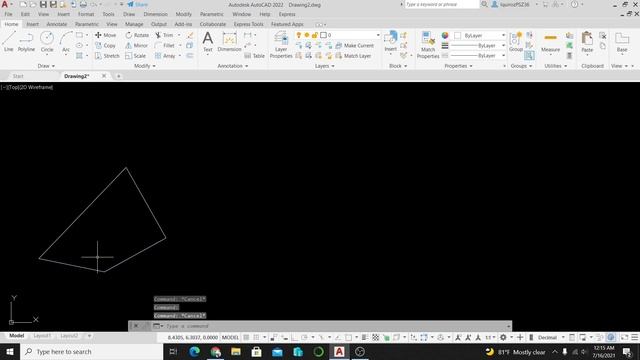Toggle the layer 0 freeze sun icon
The width and height of the screenshot is (640, 360).
(x=307, y=35)
